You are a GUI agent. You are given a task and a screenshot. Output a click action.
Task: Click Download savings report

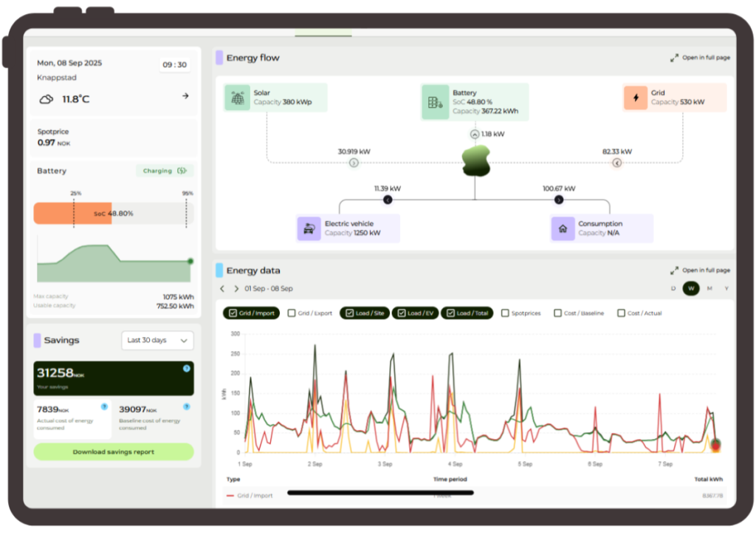[x=114, y=451]
